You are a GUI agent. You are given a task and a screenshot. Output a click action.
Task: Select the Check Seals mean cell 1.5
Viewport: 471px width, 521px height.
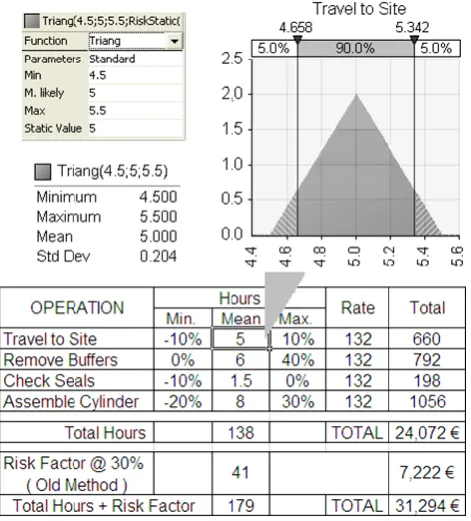click(241, 381)
